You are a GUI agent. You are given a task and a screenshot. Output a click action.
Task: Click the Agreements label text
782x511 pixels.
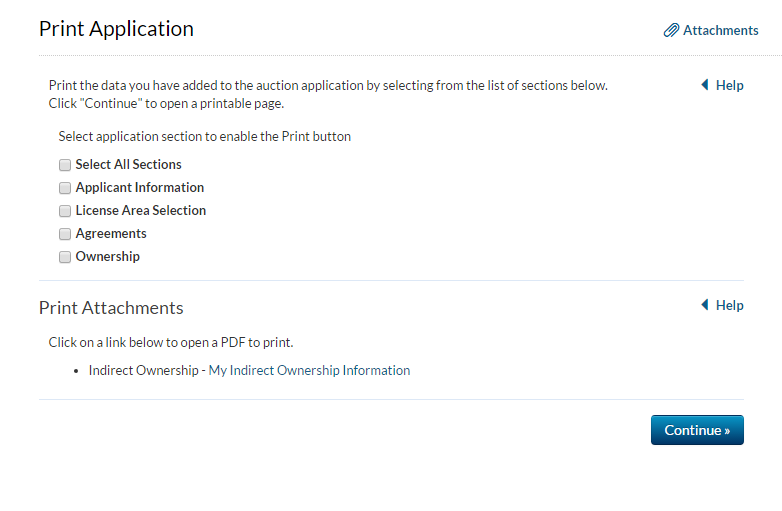point(111,234)
